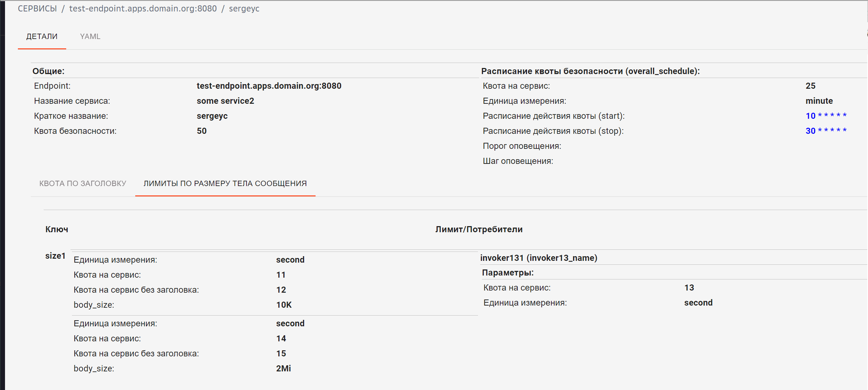Click the Квота безопасности value 50
868x390 pixels.
pos(201,131)
